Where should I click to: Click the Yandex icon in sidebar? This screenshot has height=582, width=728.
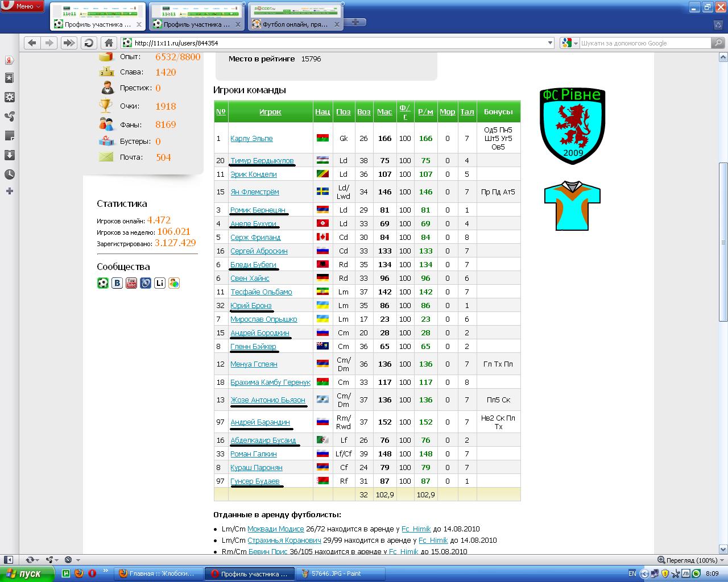pyautogui.click(x=9, y=60)
